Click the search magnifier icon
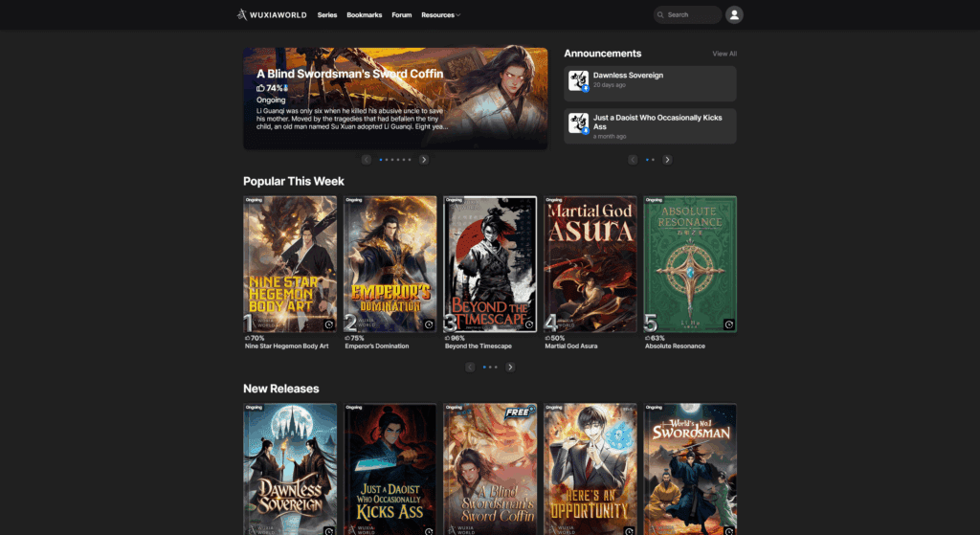980x535 pixels. [x=660, y=15]
